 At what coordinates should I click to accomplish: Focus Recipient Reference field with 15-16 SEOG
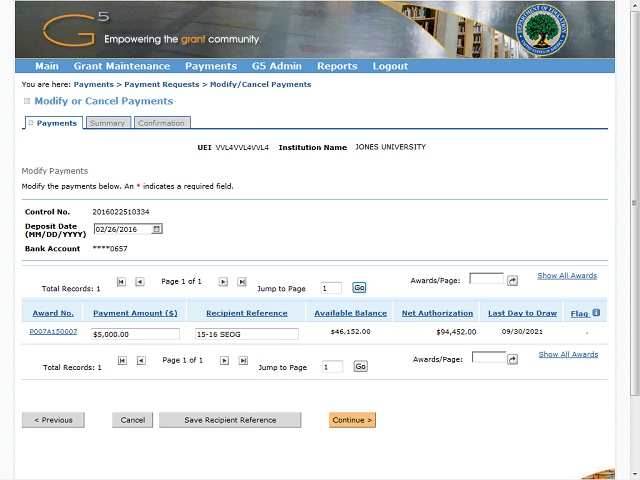click(247, 334)
